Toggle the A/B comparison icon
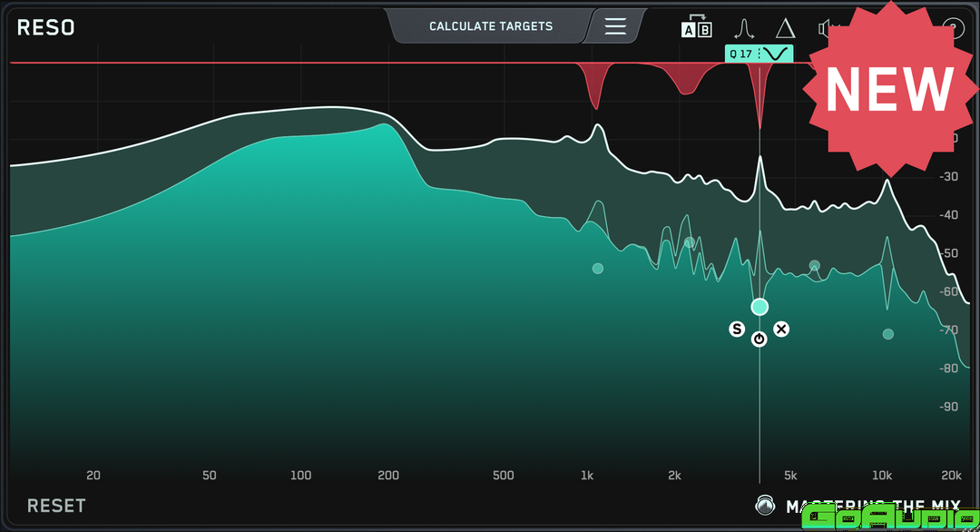 [x=696, y=27]
